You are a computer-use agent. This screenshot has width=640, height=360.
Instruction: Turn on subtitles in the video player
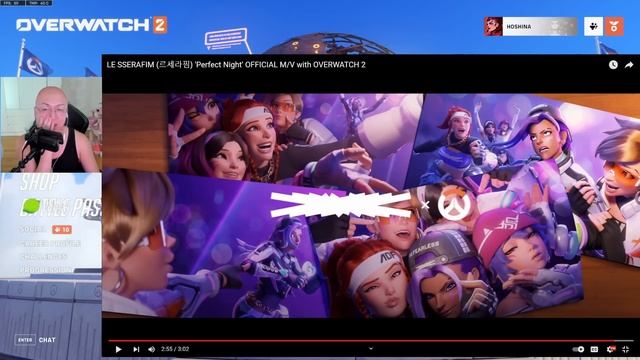tap(594, 349)
